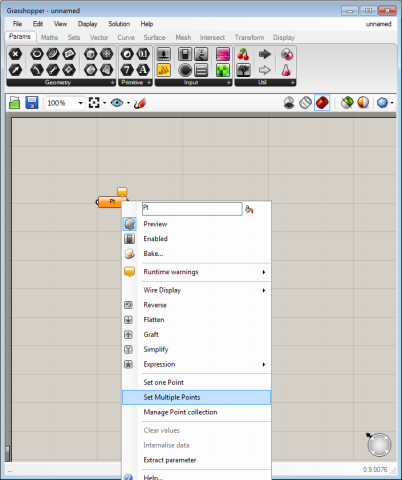
Task: Click the canvas compass widget
Action: (379, 445)
